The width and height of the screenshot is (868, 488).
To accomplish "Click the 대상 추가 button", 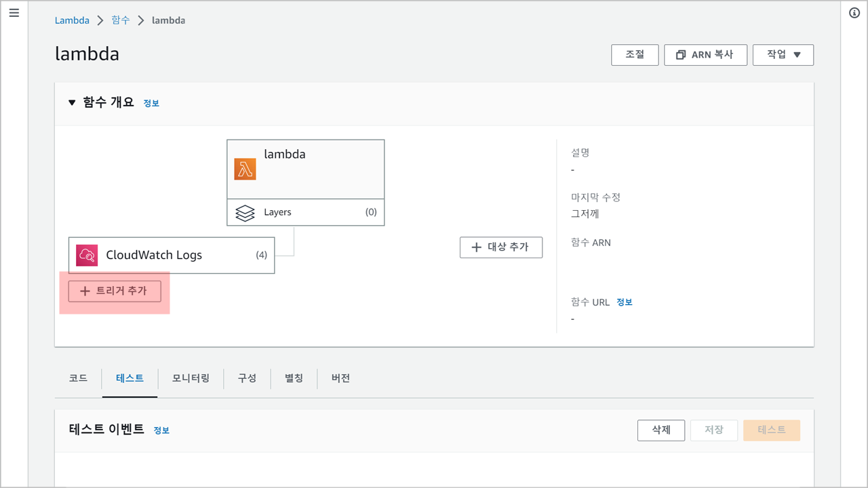I will (x=501, y=247).
